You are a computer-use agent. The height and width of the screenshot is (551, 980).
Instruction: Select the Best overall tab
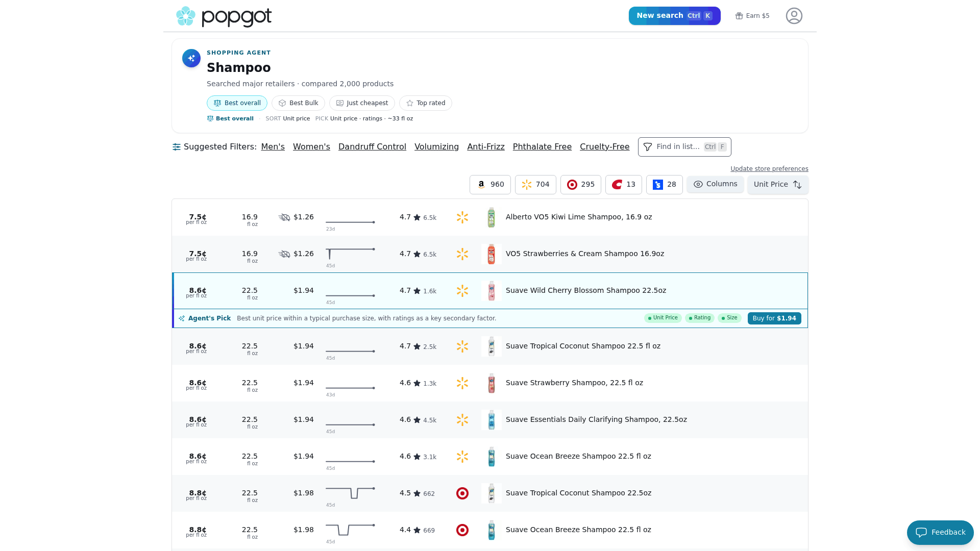click(237, 103)
